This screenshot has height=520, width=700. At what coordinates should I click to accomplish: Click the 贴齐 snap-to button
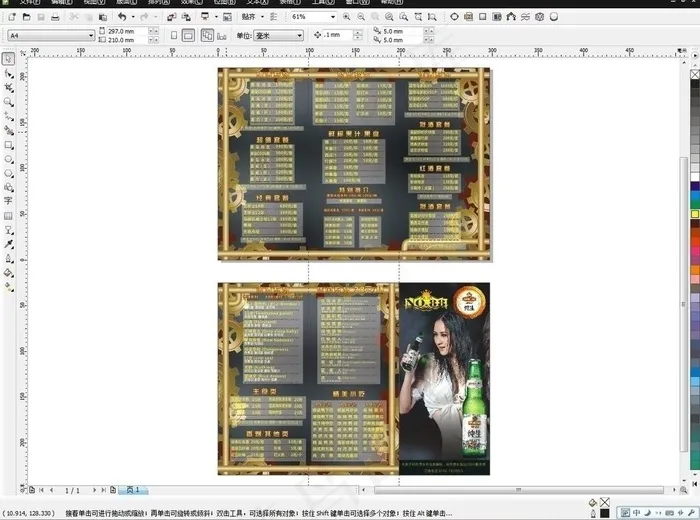(249, 17)
